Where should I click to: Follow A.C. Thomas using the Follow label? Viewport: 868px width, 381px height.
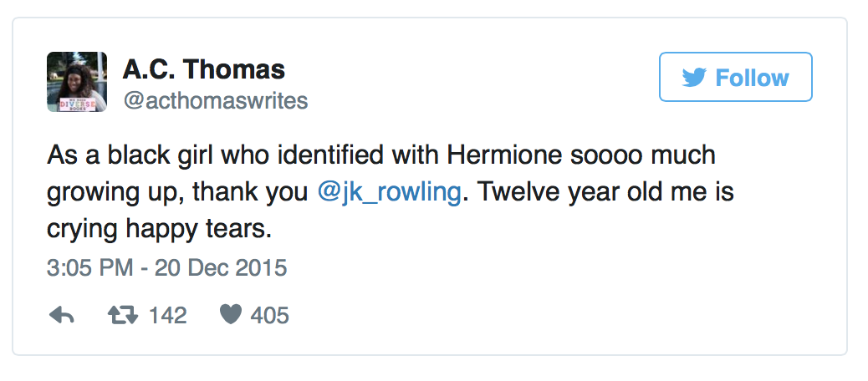click(x=752, y=78)
